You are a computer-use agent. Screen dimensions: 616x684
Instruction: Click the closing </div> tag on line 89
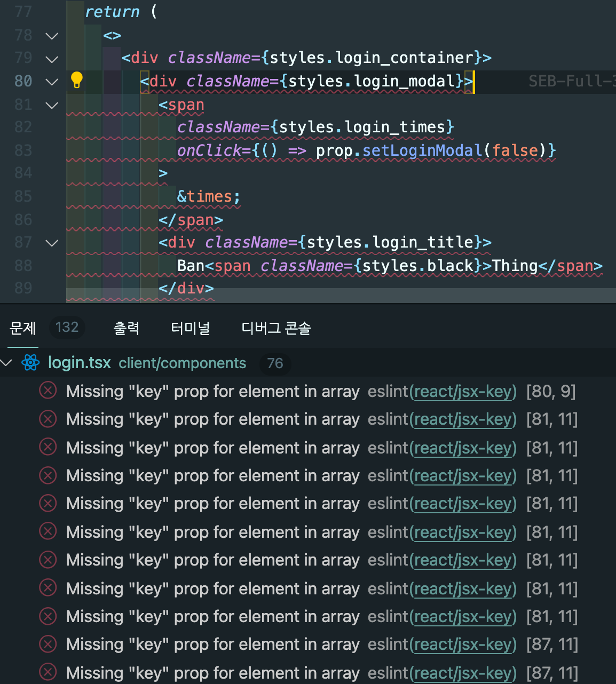[x=186, y=288]
